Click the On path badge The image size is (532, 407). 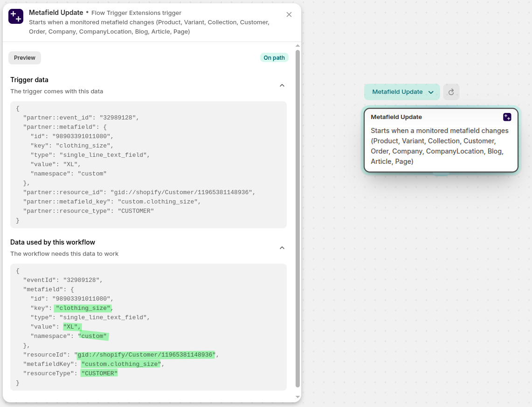point(274,58)
